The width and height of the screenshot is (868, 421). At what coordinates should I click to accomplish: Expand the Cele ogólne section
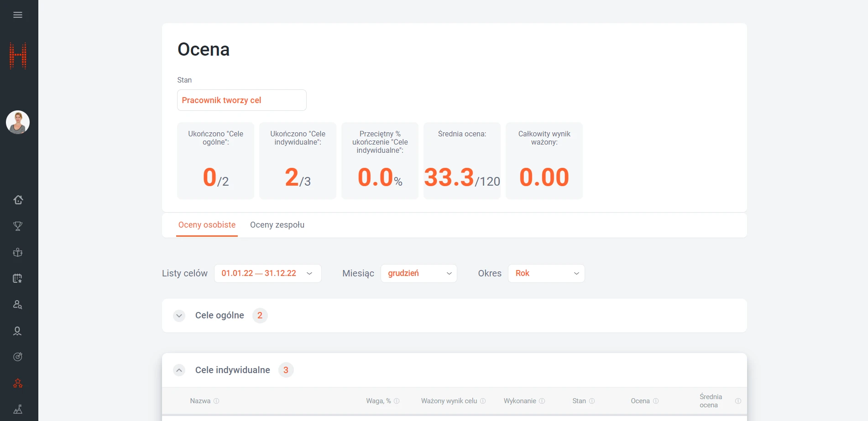(x=179, y=316)
